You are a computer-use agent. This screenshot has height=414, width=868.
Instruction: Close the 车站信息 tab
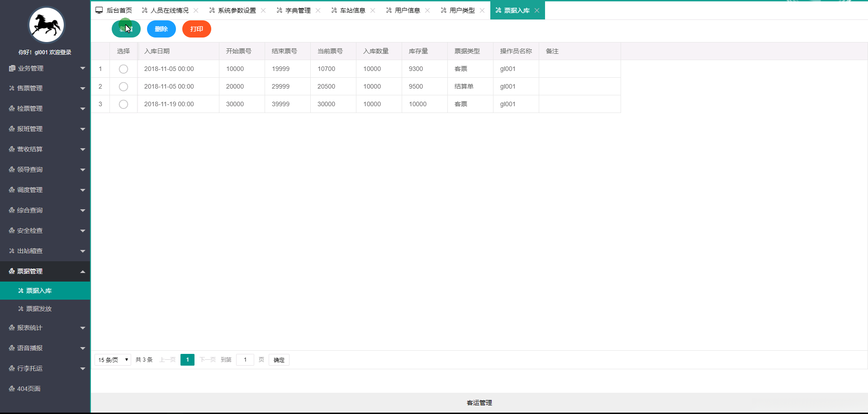click(373, 10)
